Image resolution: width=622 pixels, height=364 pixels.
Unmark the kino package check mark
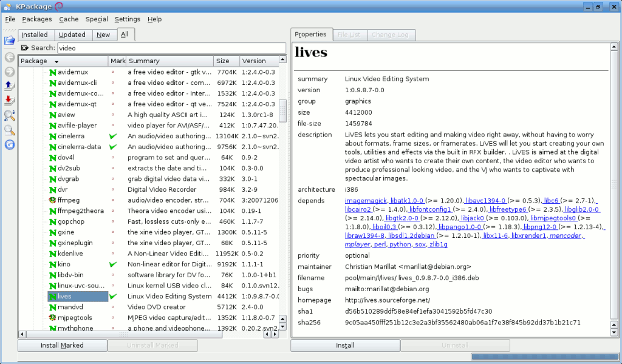coord(113,264)
